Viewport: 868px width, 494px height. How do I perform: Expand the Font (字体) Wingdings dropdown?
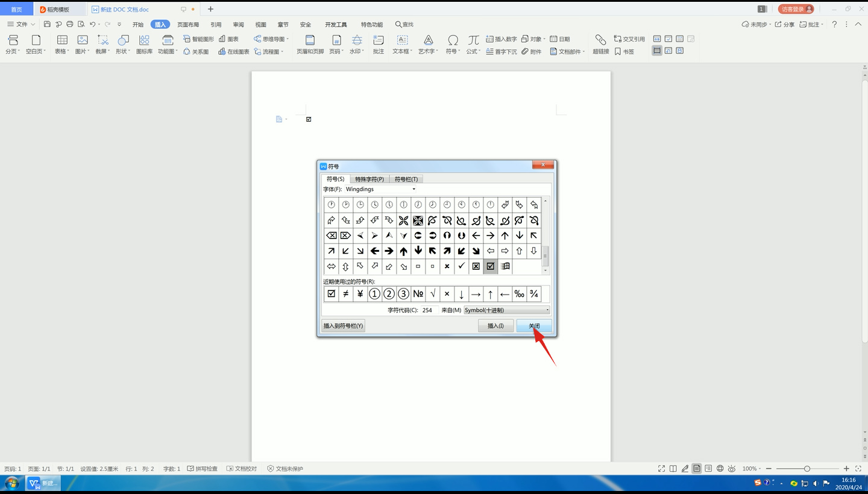[414, 189]
